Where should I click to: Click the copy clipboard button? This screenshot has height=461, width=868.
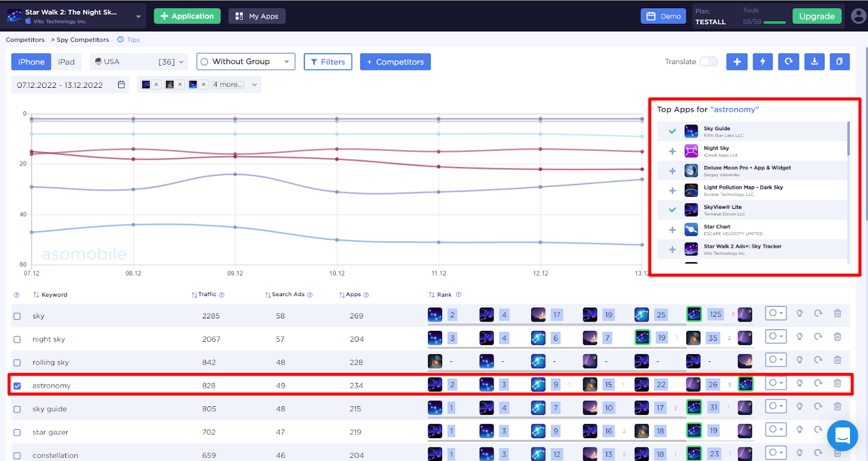pyautogui.click(x=839, y=62)
